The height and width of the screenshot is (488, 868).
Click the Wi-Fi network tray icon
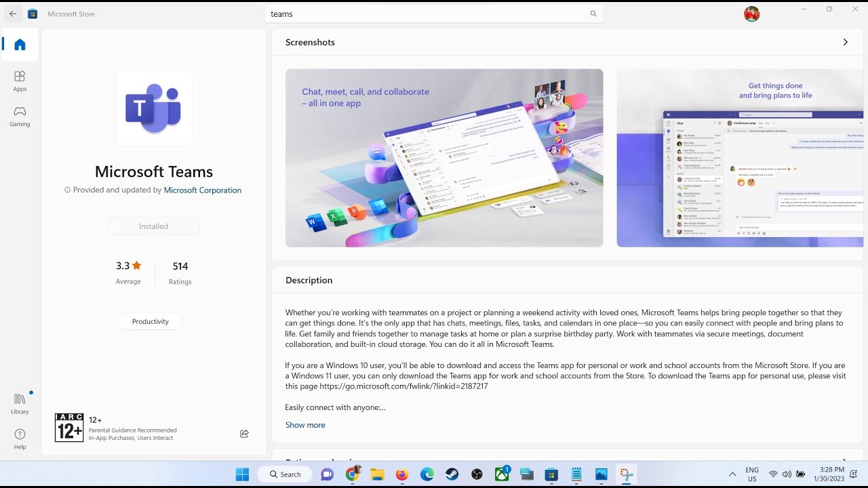click(x=773, y=474)
